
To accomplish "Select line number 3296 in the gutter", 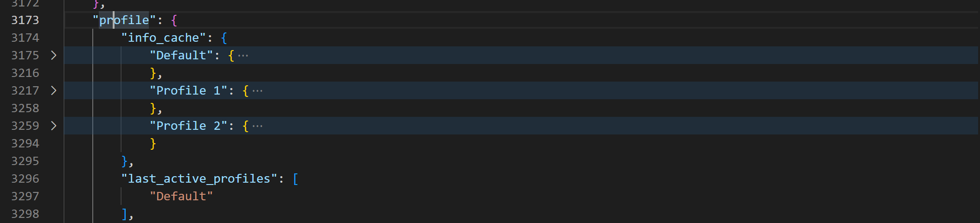I will [x=25, y=178].
